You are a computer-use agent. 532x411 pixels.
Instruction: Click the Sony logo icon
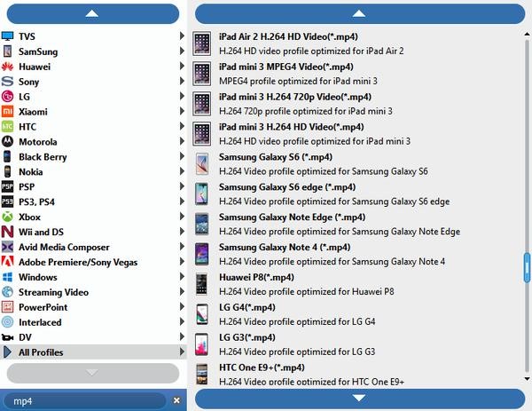pos(7,82)
